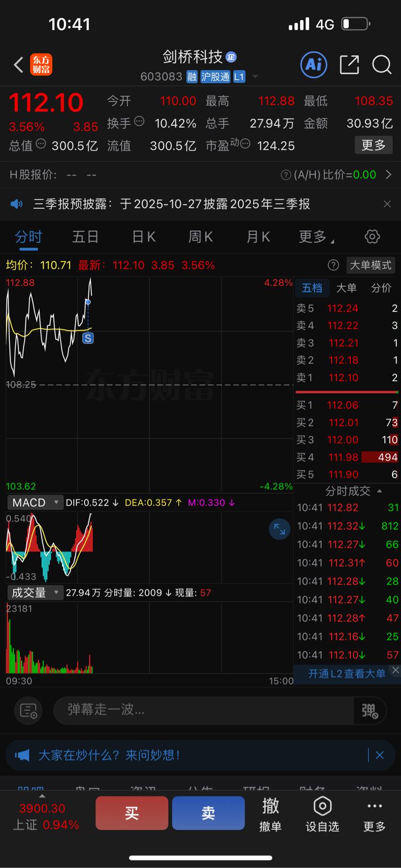The width and height of the screenshot is (401, 868).
Task: Open the 成交量 indicator dropdown
Action: pyautogui.click(x=34, y=593)
